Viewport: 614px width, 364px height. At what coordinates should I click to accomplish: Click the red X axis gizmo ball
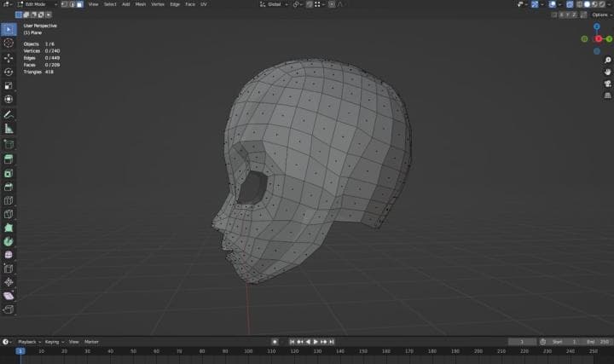point(599,38)
